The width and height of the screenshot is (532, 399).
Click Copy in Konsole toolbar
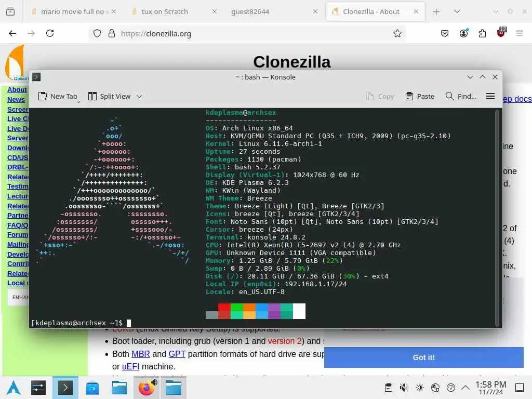[380, 96]
